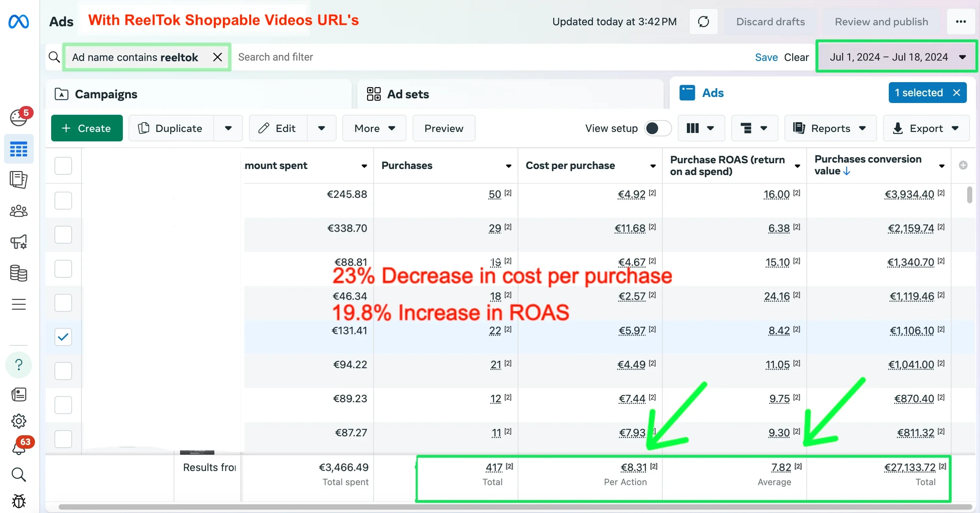Uncheck the selected €131.41 ad row
The image size is (980, 513).
point(63,337)
